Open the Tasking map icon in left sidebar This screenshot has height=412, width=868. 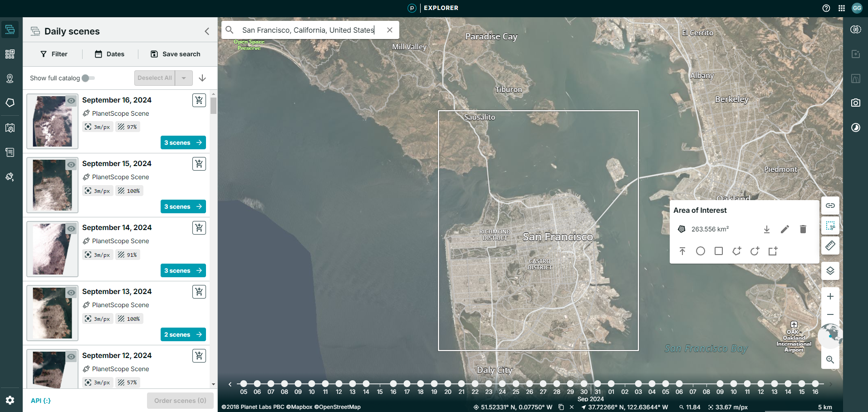[x=10, y=128]
